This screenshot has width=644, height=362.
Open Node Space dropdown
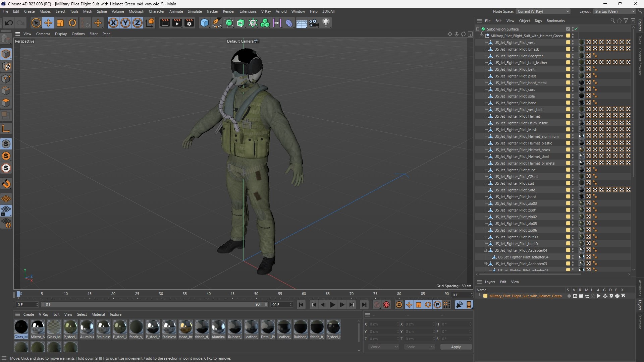(x=543, y=11)
